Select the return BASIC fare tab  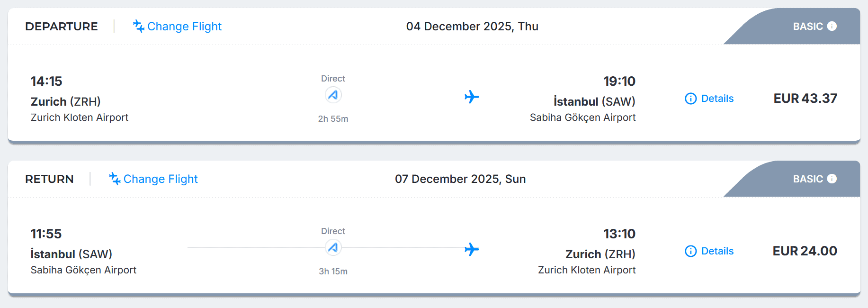tap(807, 179)
